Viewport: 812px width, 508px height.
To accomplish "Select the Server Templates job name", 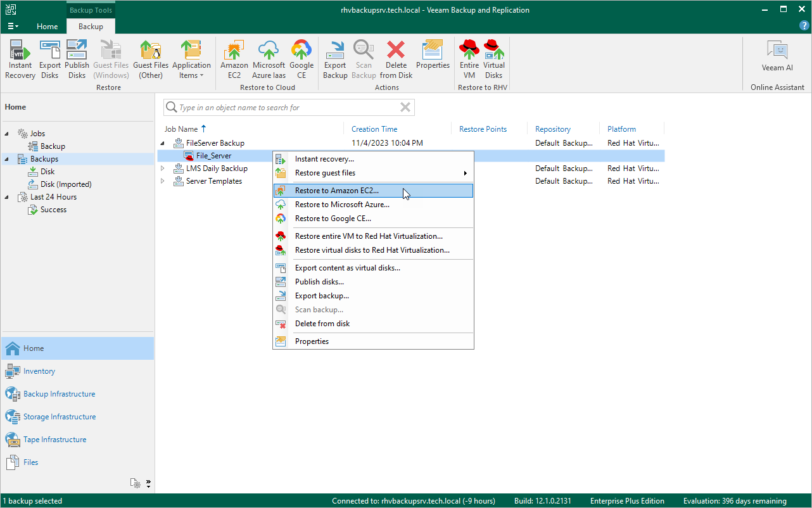I will point(214,181).
